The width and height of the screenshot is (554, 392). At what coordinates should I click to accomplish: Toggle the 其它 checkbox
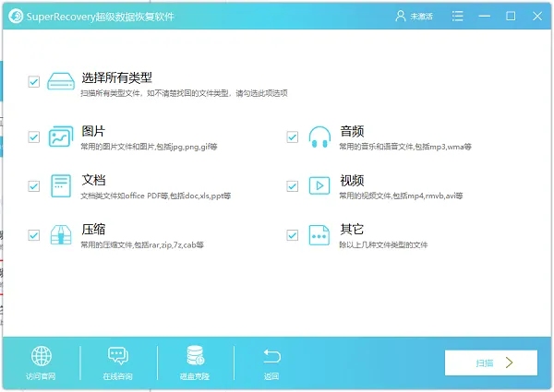(293, 235)
